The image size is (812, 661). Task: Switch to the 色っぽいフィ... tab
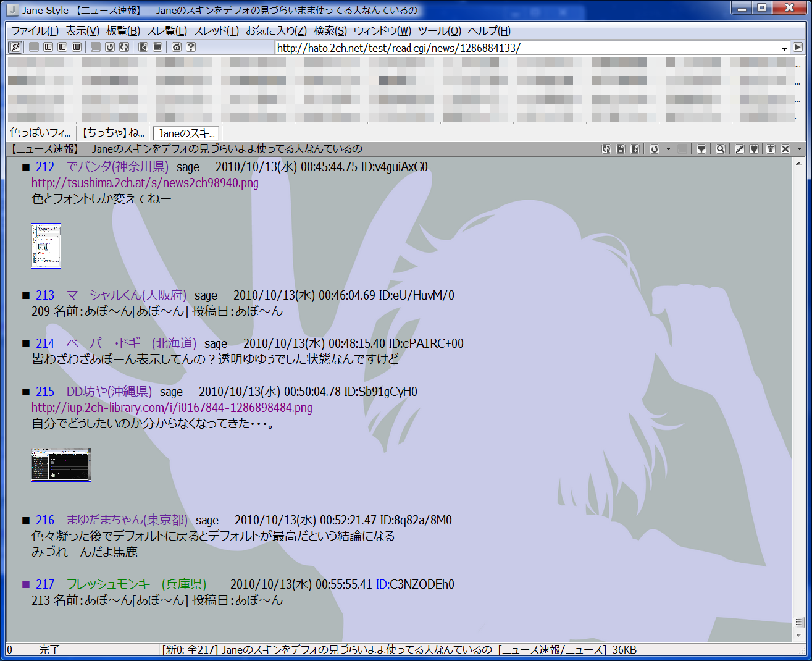41,133
